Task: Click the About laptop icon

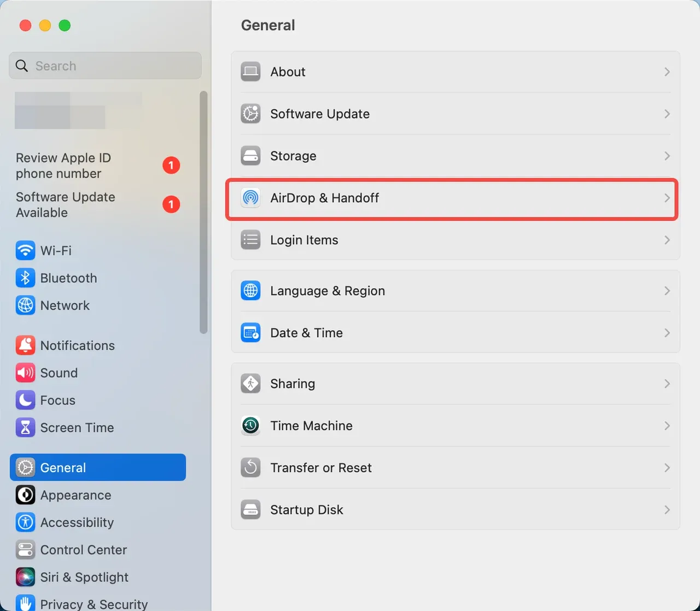Action: pos(250,72)
